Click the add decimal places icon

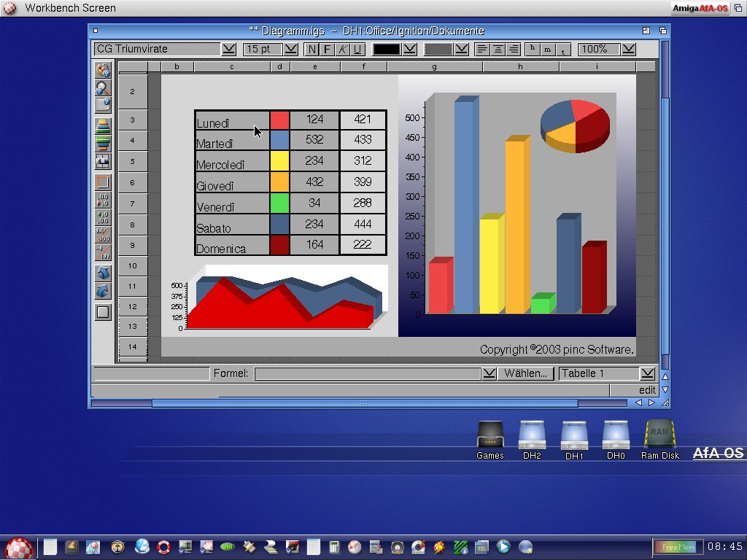tap(103, 217)
